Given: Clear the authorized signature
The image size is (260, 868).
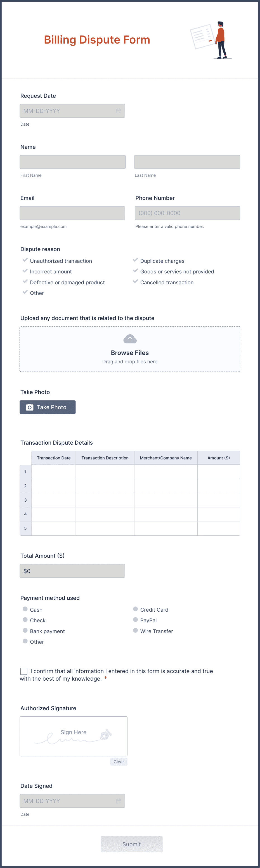Looking at the screenshot, I should coord(119,762).
